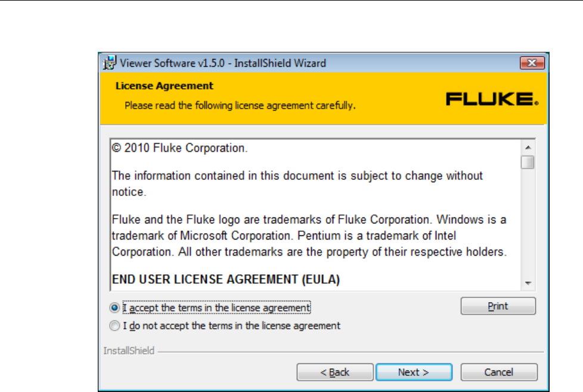Select the accept license terms radio button
This screenshot has width=583, height=392.
pos(114,307)
